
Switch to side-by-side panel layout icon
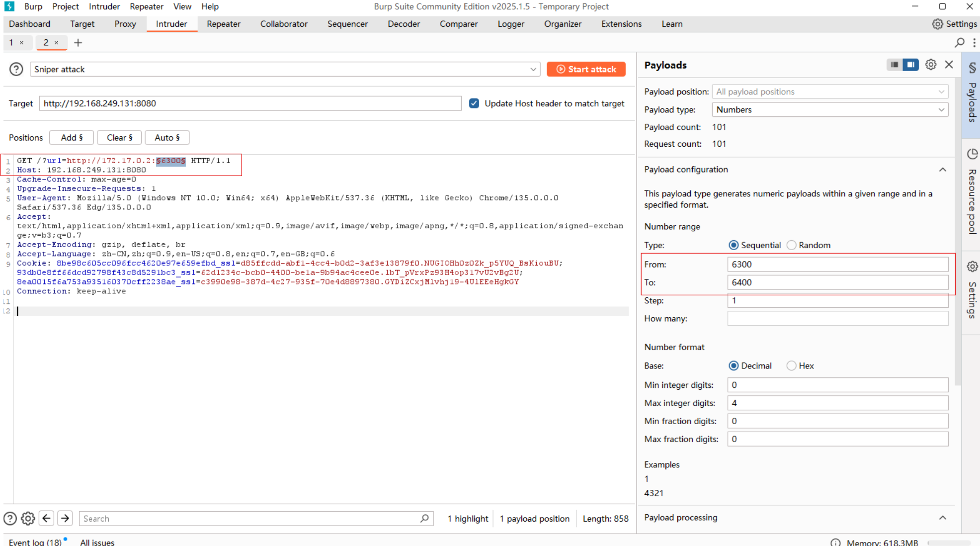click(x=910, y=65)
